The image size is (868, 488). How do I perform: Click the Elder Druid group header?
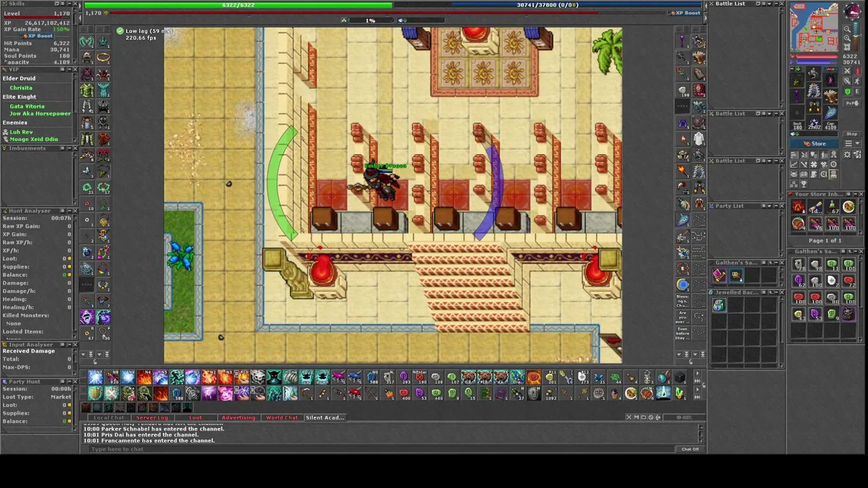[19, 79]
